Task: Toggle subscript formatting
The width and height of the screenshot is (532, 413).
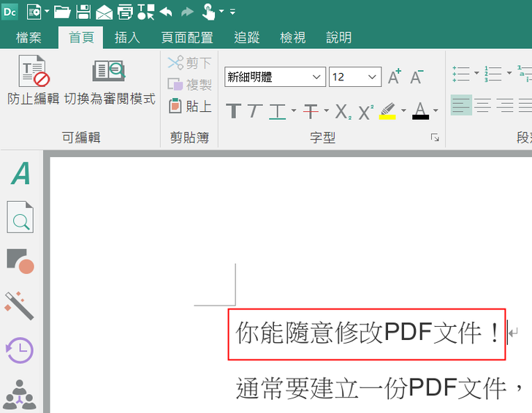Action: click(x=343, y=111)
